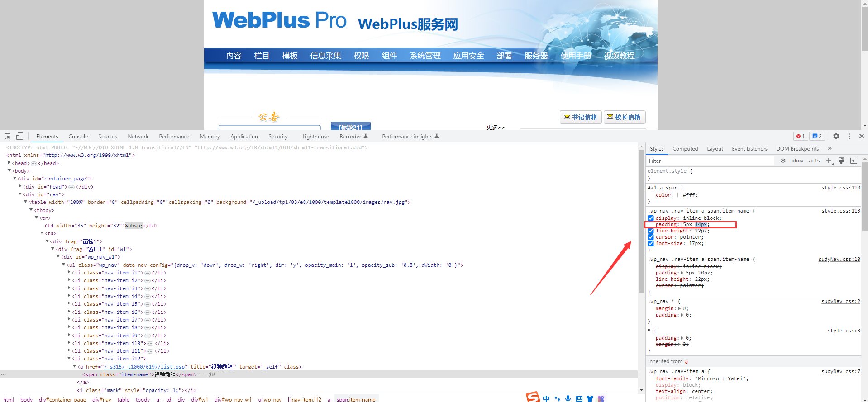Activate the inspect element picker icon
Screen dimensions: 868x402
[7, 136]
